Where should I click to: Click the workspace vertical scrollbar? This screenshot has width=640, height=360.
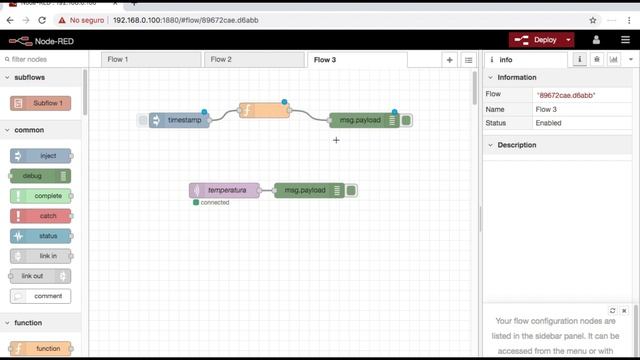click(x=474, y=88)
